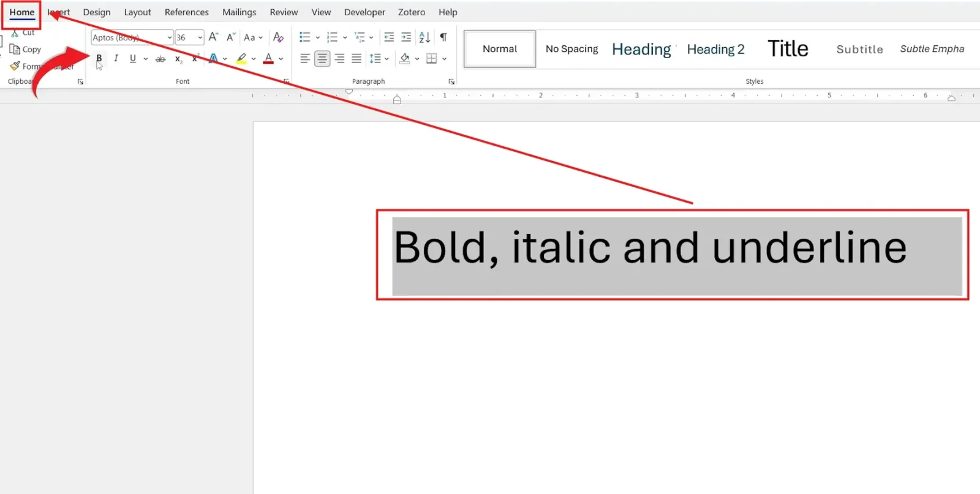Viewport: 980px width, 494px height.
Task: Apply the Heading 1 style
Action: tap(641, 49)
